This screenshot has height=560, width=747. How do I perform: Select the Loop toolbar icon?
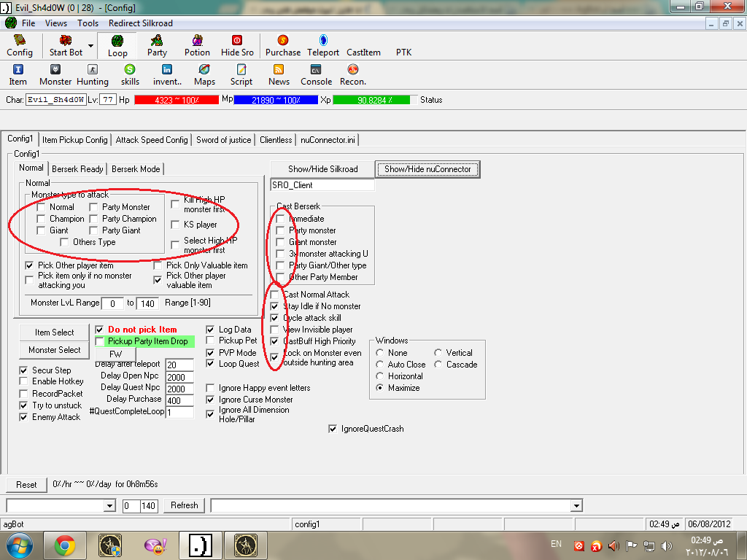pyautogui.click(x=117, y=46)
